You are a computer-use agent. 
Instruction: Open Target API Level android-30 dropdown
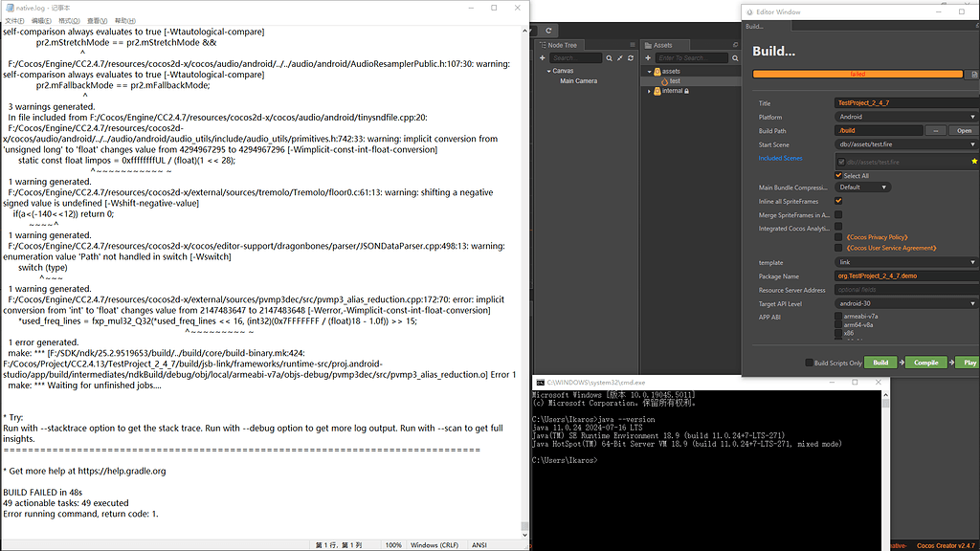[x=906, y=303]
